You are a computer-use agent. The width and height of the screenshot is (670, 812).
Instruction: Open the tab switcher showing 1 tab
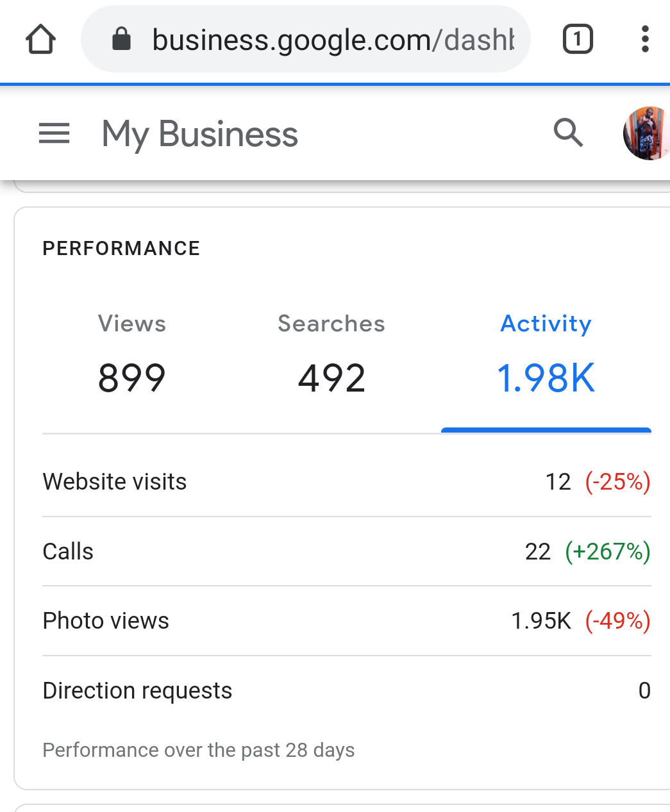[x=578, y=40]
